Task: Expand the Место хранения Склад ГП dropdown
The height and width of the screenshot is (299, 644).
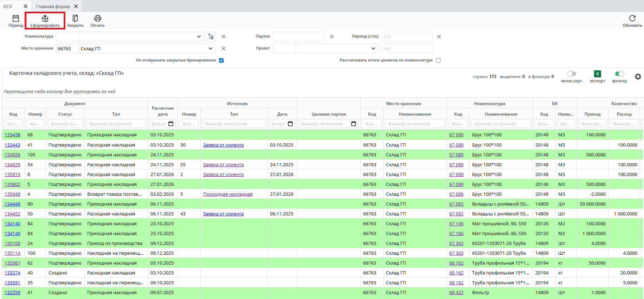Action: coord(210,48)
